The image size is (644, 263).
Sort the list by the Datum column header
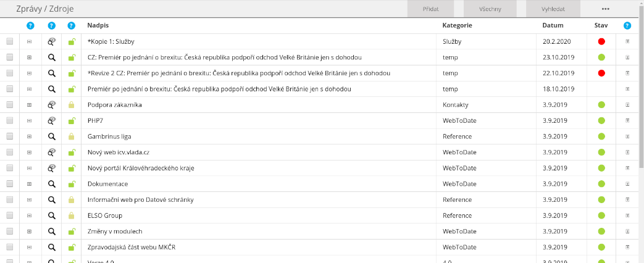[553, 26]
